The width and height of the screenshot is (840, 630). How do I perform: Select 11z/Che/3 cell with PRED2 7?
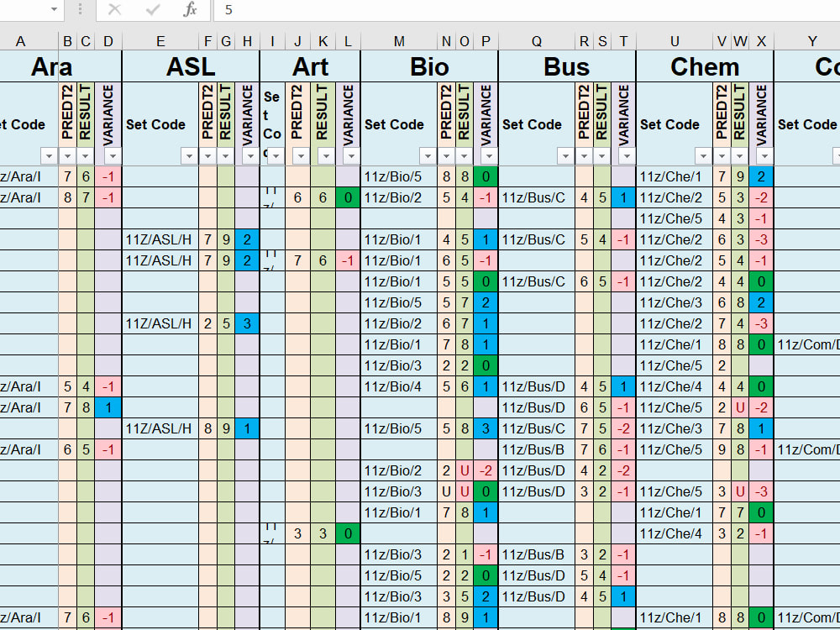click(675, 428)
